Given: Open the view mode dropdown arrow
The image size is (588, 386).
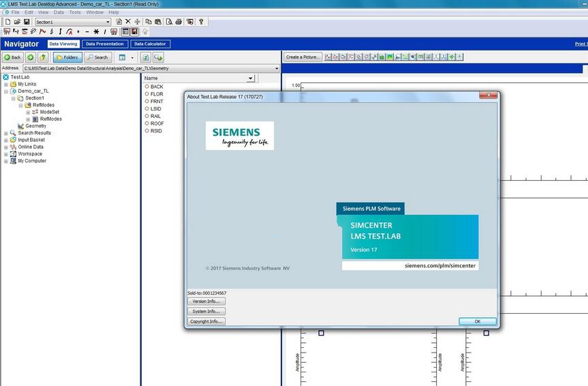Looking at the screenshot, I should click(132, 58).
